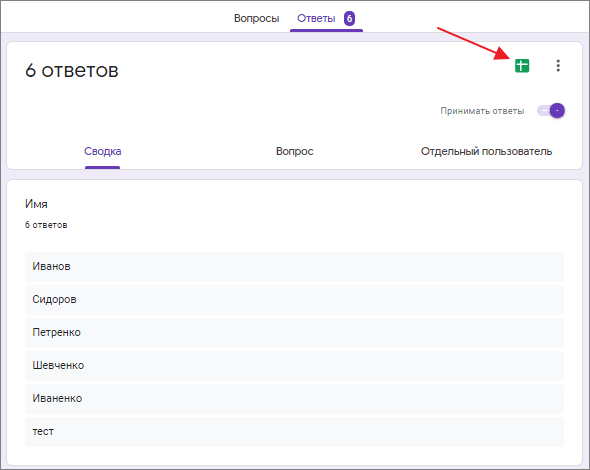
Task: Select the Петренко answer entry
Action: pos(294,333)
